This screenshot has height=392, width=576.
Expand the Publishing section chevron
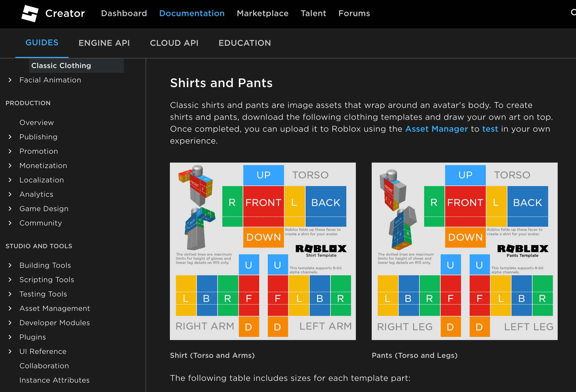point(10,137)
